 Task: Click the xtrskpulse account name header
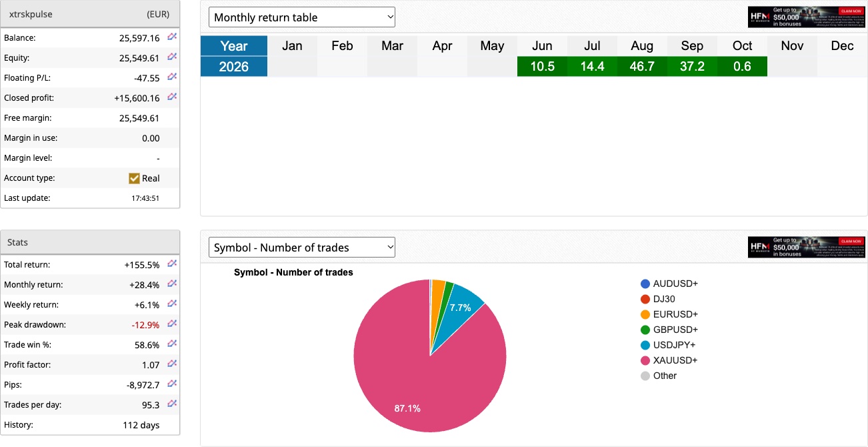point(30,14)
